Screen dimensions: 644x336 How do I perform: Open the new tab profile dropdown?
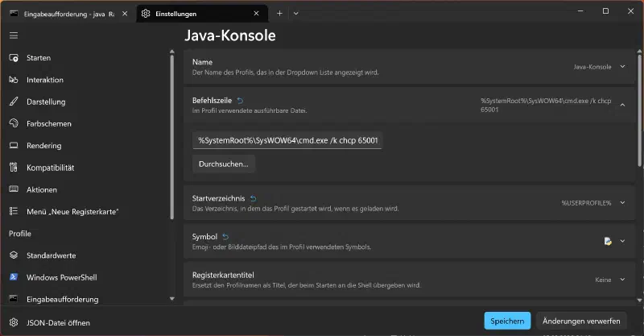[295, 14]
